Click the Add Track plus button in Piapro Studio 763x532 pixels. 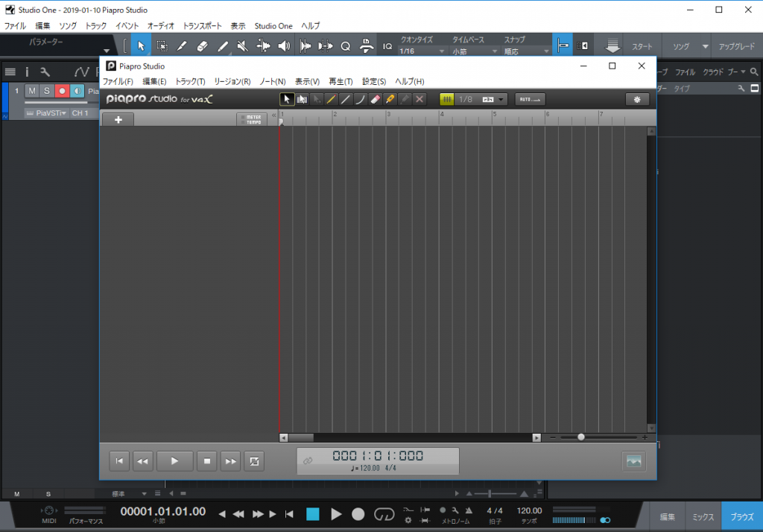click(118, 118)
